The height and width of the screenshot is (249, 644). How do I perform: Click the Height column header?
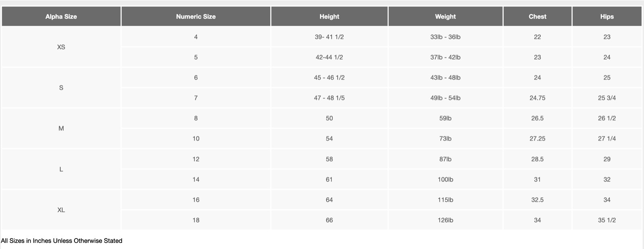coord(329,17)
